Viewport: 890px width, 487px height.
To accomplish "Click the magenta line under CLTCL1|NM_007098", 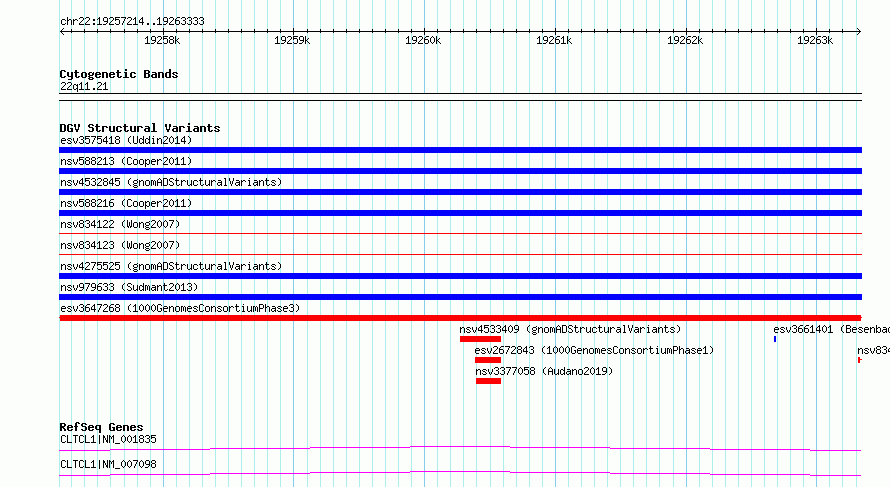I will click(460, 473).
